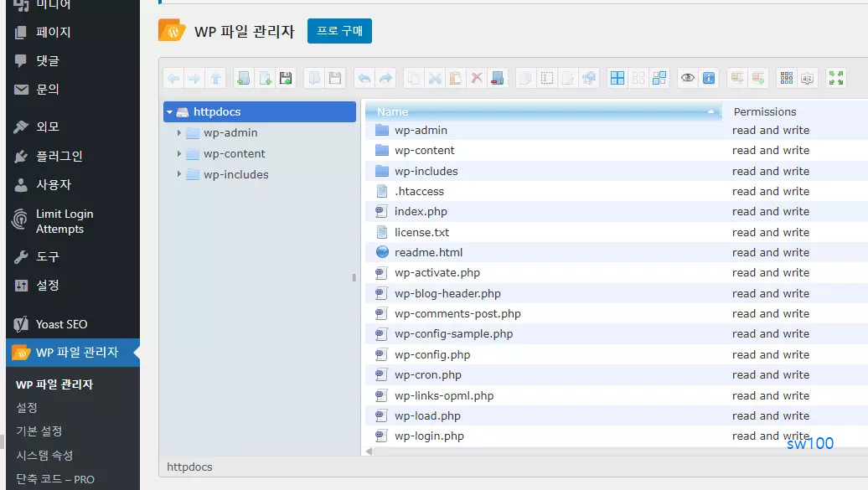Screen dimensions: 868x490
Task: Go up to the parent directory
Action: (x=216, y=78)
